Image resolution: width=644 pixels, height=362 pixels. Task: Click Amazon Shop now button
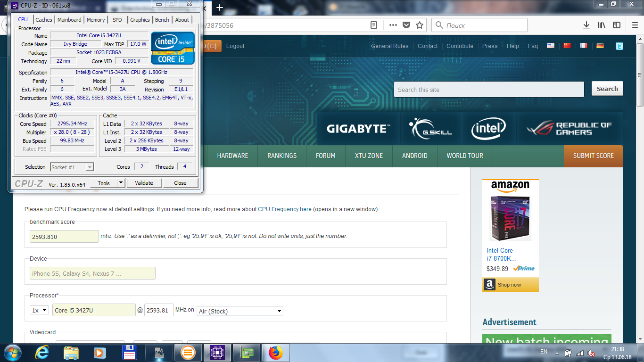[510, 285]
